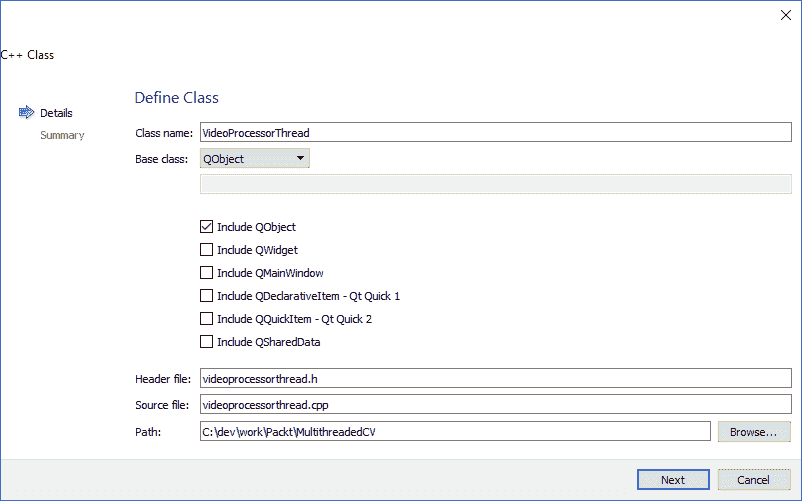Image resolution: width=802 pixels, height=501 pixels.
Task: Click the Class name text field
Action: 495,132
